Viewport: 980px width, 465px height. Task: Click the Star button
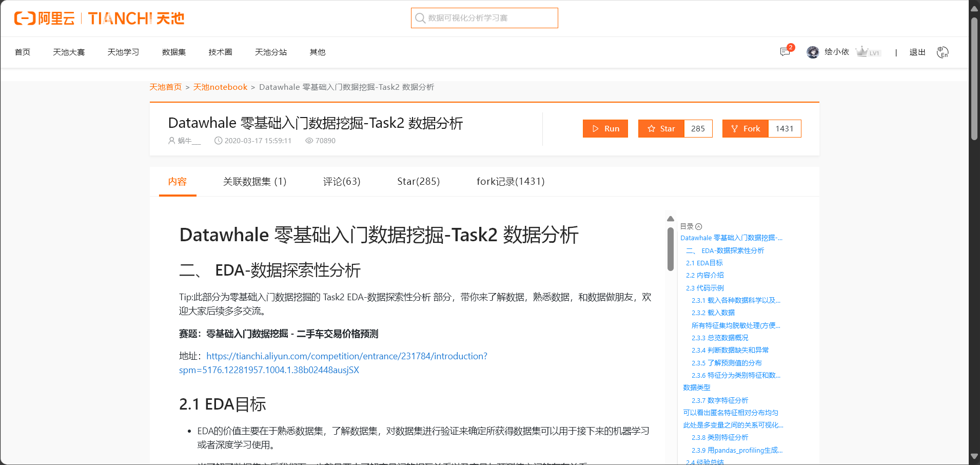661,128
